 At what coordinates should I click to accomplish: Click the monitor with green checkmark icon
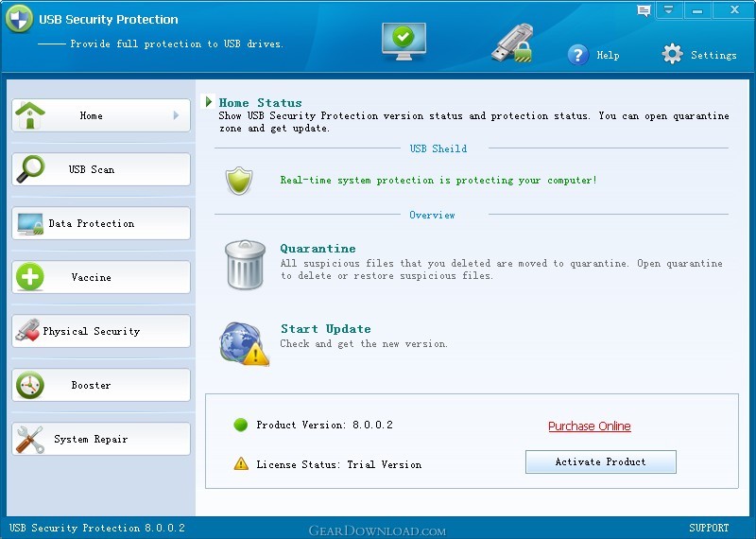[404, 41]
